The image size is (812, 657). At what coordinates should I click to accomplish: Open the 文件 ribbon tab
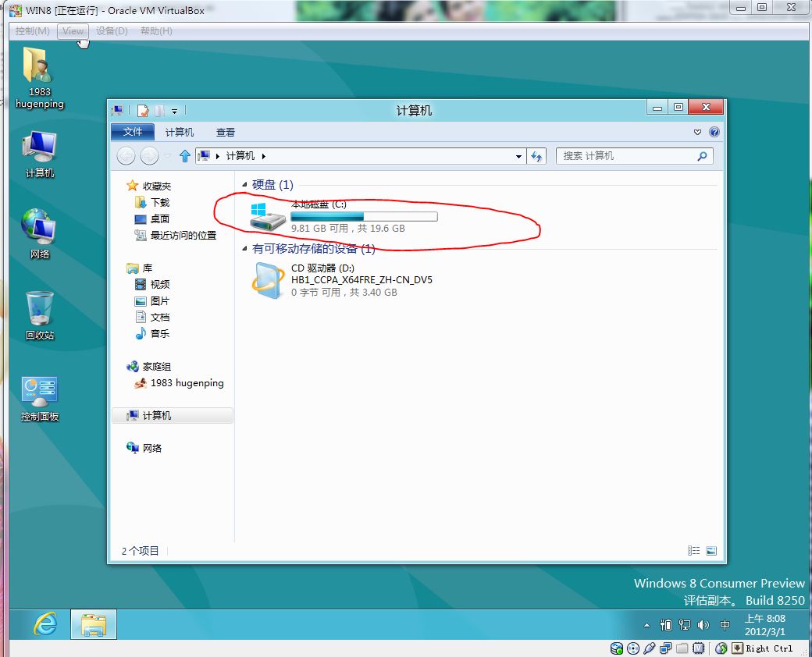(x=133, y=133)
